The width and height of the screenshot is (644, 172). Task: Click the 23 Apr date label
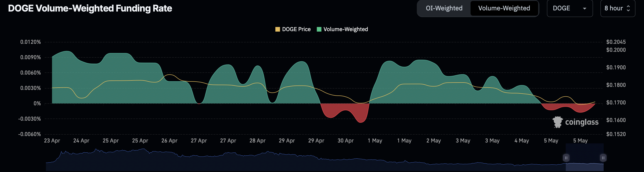pos(52,140)
